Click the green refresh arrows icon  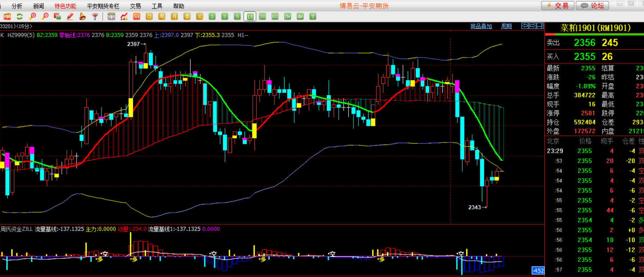(20, 17)
